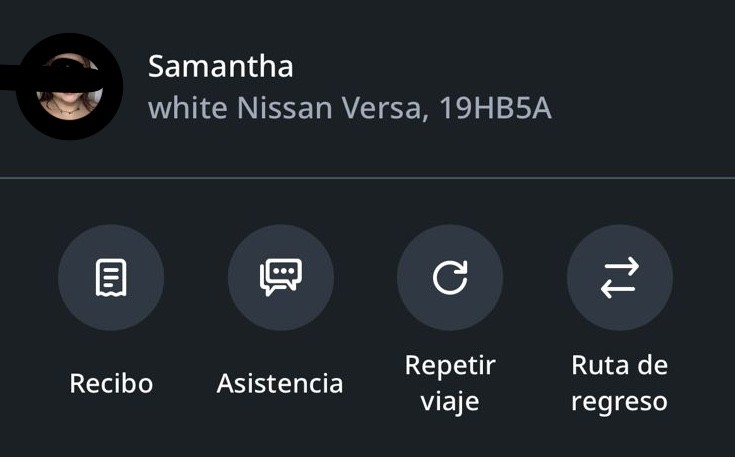Select the white Nissan Versa vehicle text
Image resolution: width=735 pixels, height=457 pixels.
click(x=285, y=108)
